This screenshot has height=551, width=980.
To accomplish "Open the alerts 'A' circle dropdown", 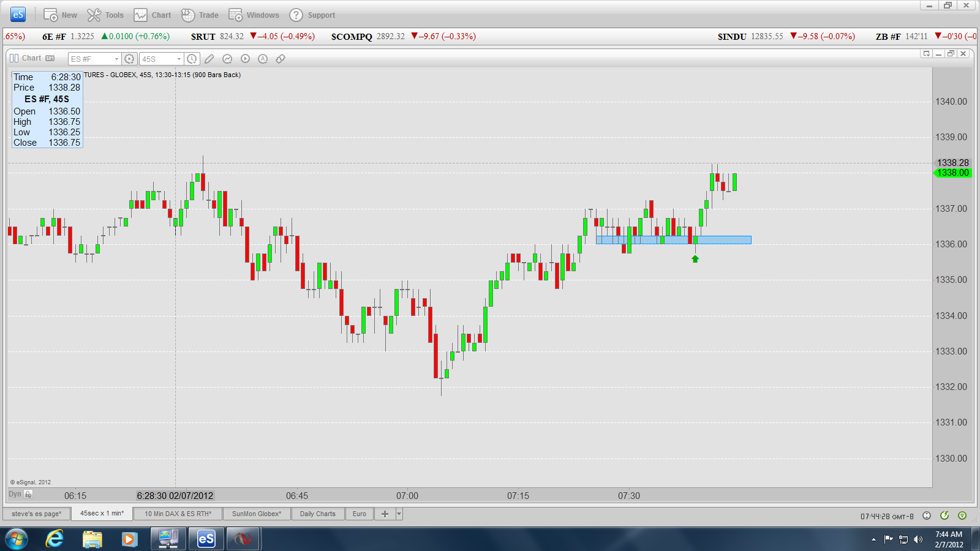I will (263, 59).
